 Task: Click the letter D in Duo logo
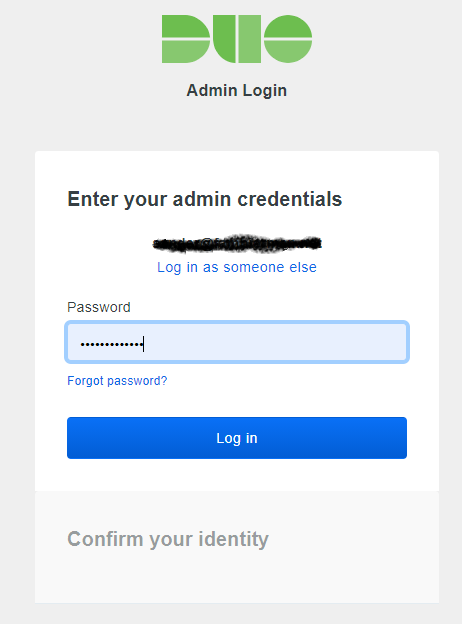click(x=186, y=39)
